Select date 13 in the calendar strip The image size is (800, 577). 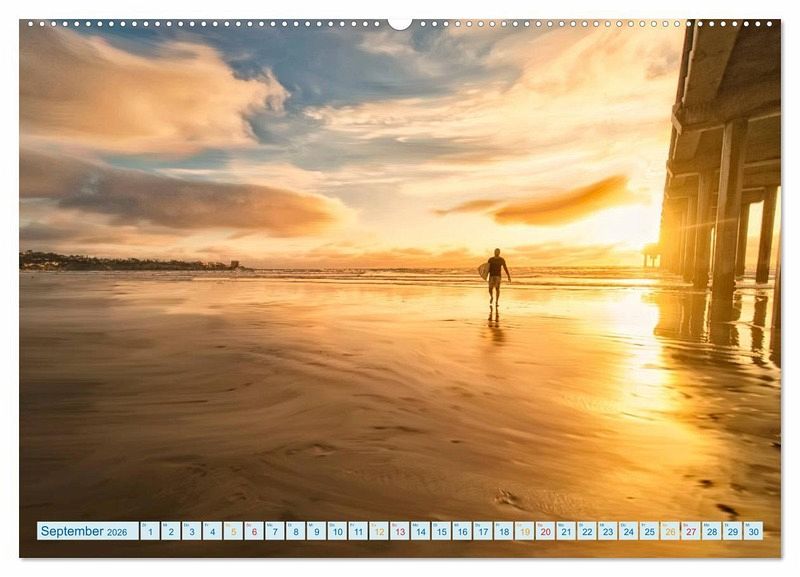click(x=399, y=531)
